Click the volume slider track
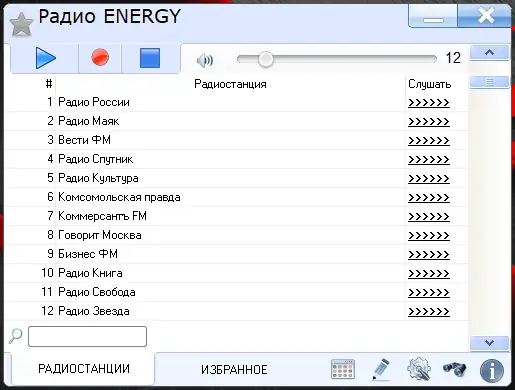The width and height of the screenshot is (515, 390). coord(337,59)
